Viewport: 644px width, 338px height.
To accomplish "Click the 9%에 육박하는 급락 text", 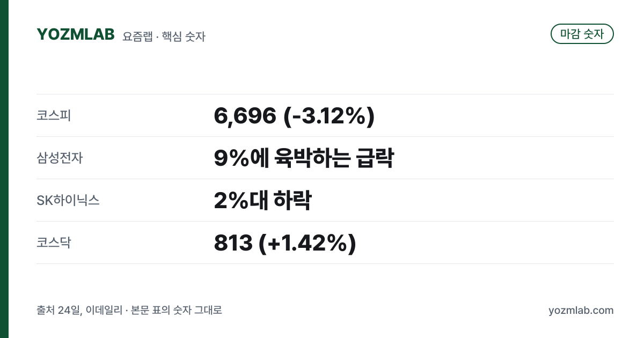I will [304, 158].
